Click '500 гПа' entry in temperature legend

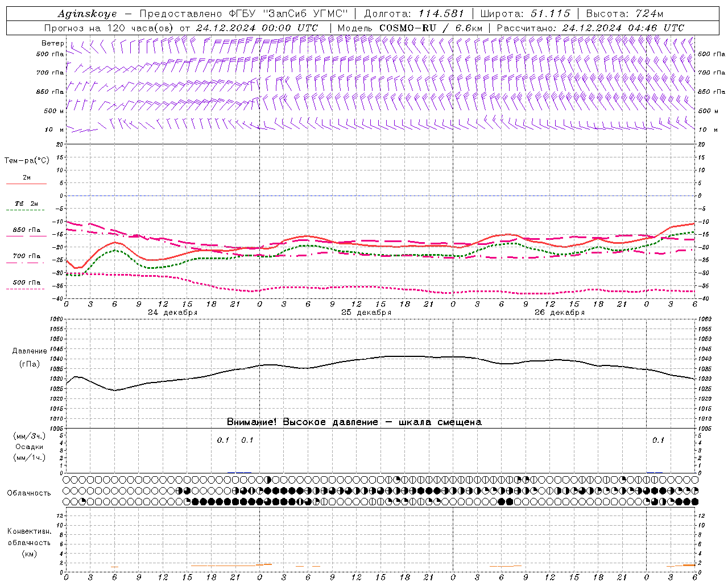point(27,282)
